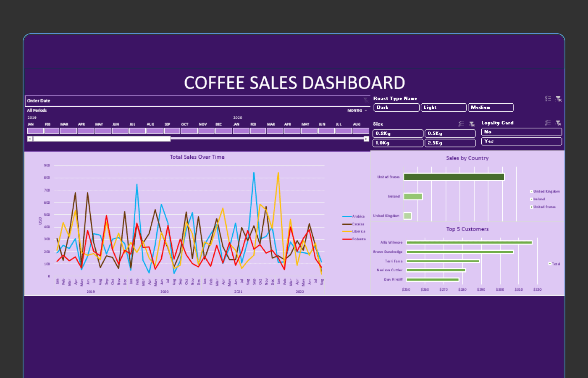Select Light roast type
Viewport: 588px width, 378px height.
pyautogui.click(x=444, y=108)
